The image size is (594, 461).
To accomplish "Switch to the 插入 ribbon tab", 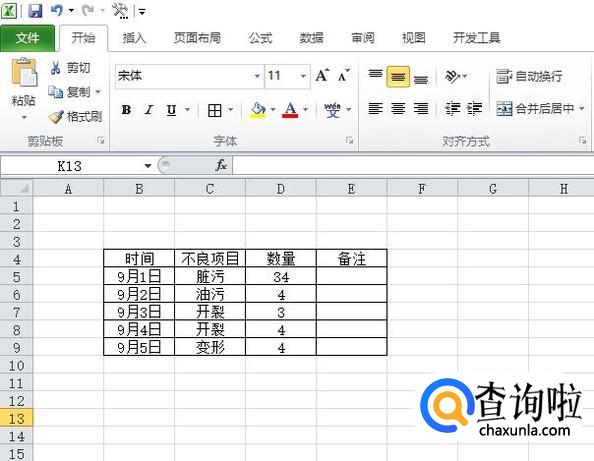I will [134, 38].
